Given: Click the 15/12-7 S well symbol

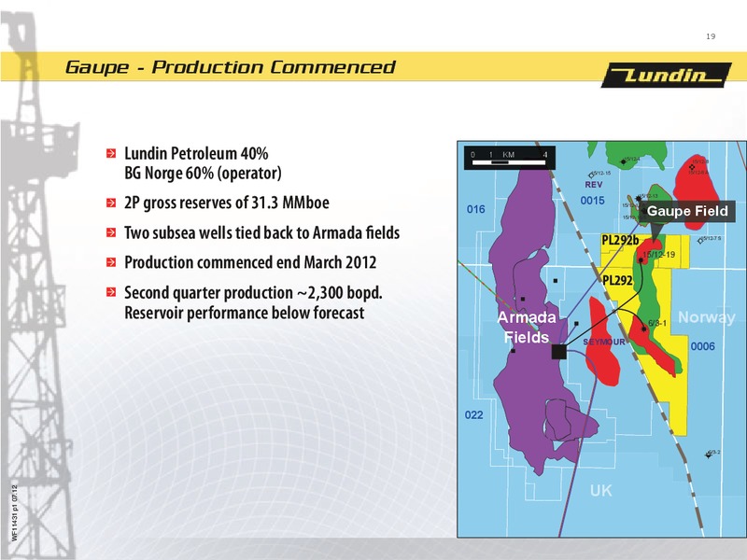Looking at the screenshot, I should point(700,241).
